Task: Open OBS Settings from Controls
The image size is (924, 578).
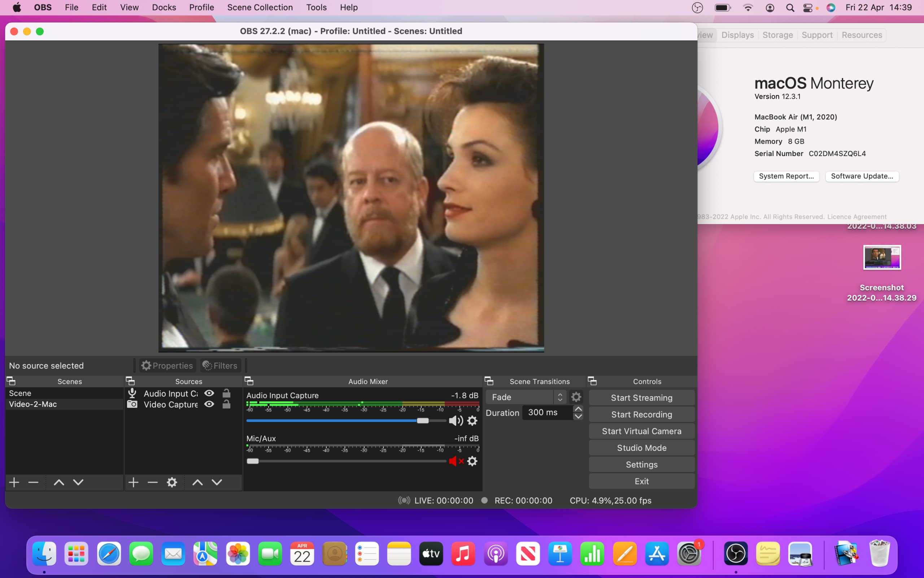Action: 641,465
